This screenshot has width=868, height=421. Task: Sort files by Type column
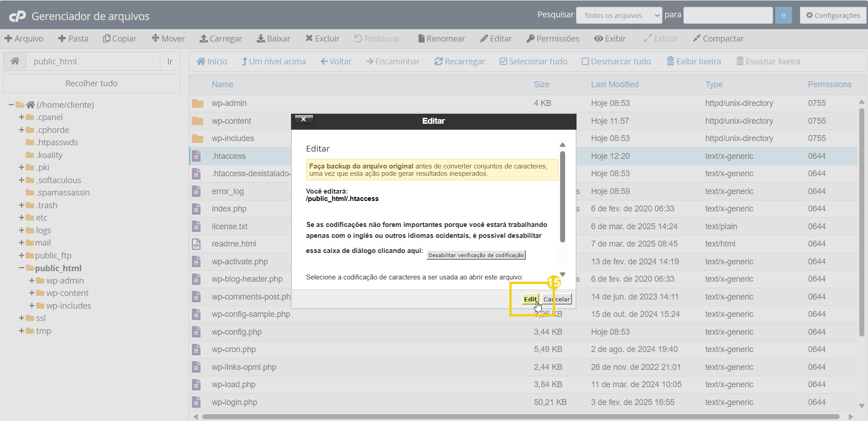pyautogui.click(x=714, y=84)
